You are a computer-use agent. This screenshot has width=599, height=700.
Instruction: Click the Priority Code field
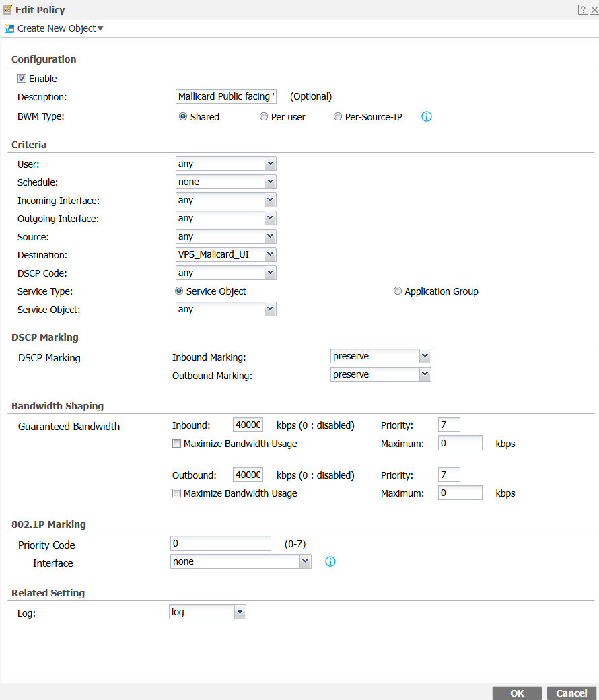pos(221,543)
